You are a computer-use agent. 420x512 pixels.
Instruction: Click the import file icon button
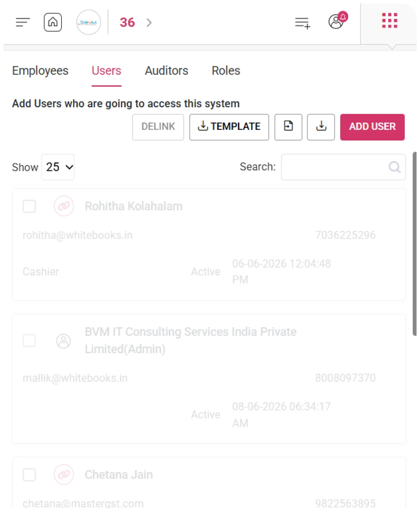288,127
